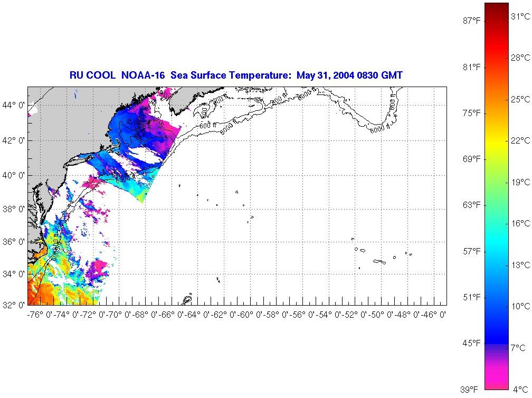This screenshot has width=532, height=398.
Task: Click the 13°C colorbar label
Action: tap(521, 265)
